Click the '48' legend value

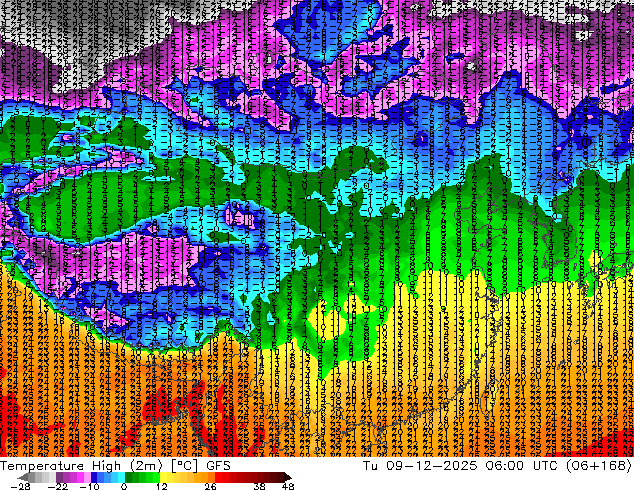pyautogui.click(x=288, y=486)
